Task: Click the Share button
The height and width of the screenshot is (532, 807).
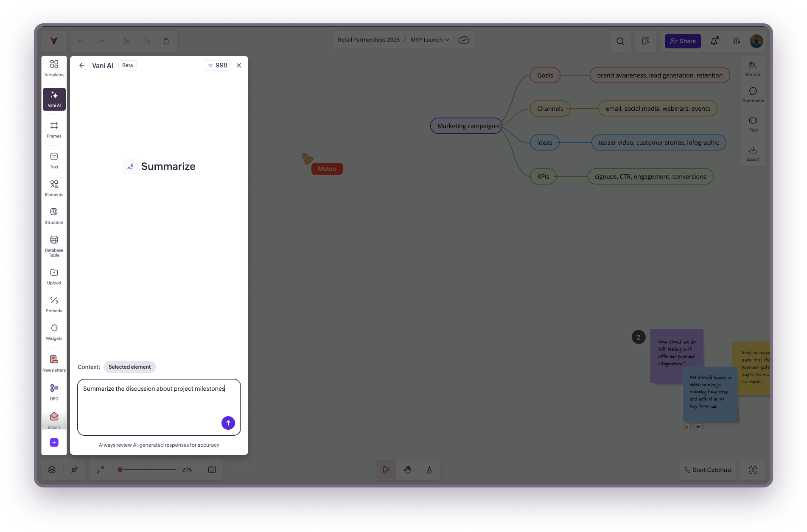Action: click(x=683, y=41)
